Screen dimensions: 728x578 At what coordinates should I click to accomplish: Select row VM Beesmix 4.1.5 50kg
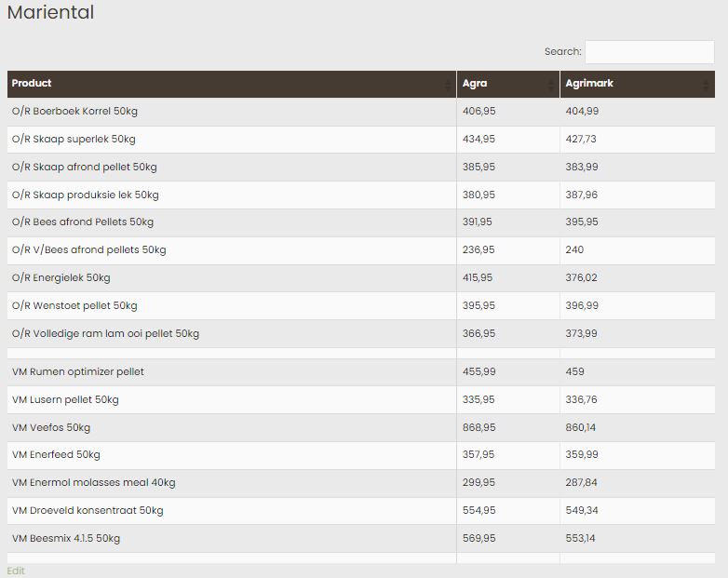click(x=361, y=539)
